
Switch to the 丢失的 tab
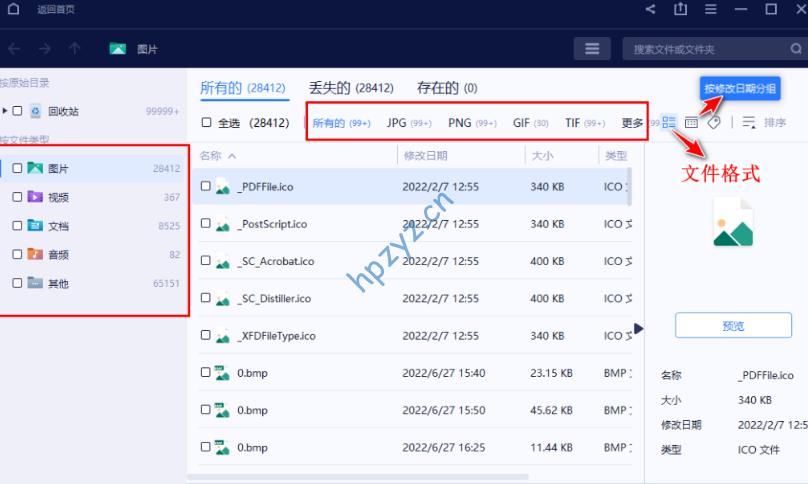[350, 88]
